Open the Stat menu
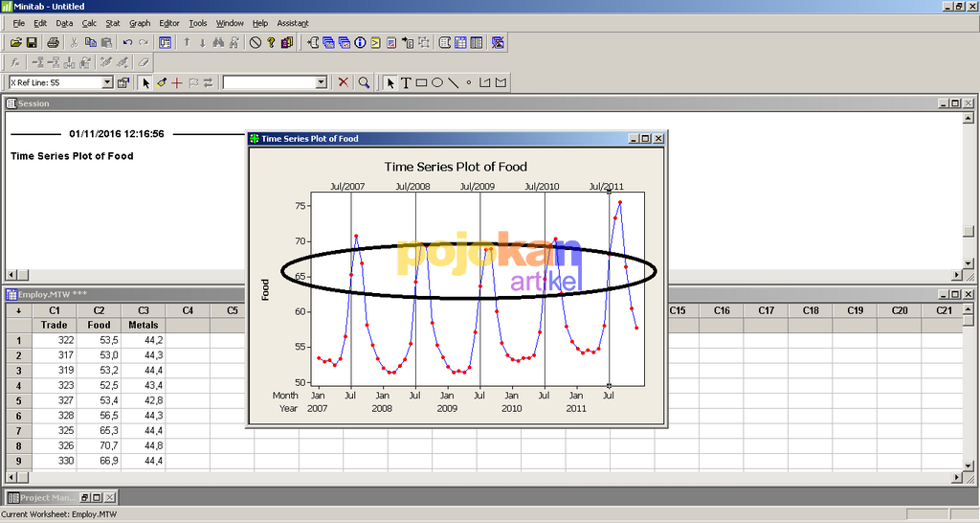Screen dimensions: 980x523 (113, 23)
